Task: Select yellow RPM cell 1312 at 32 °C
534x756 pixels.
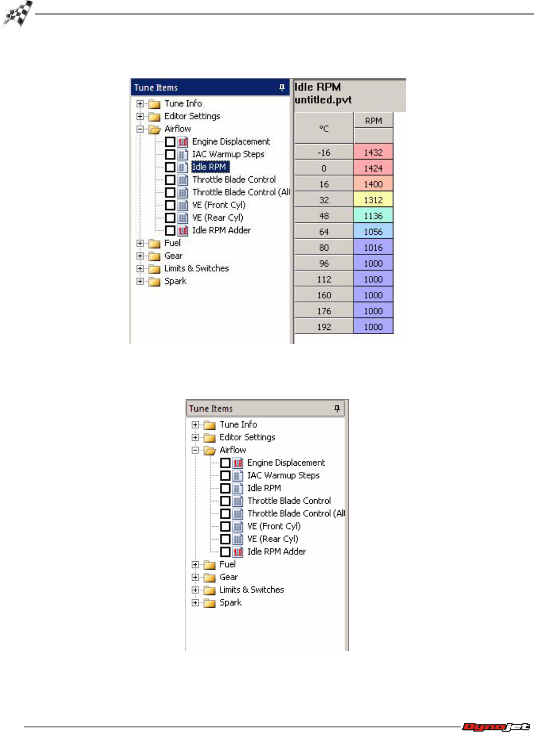Action: [373, 200]
